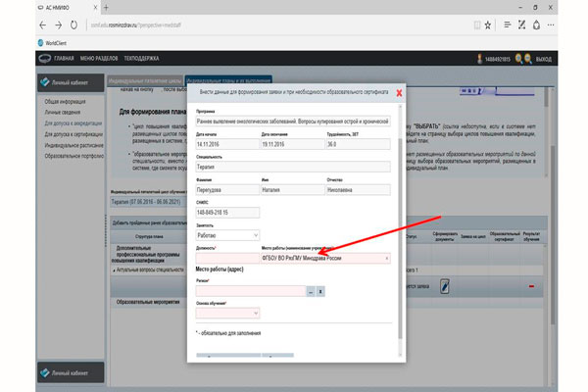Open the Основа обучения dropdown
588x392 pixels.
[228, 314]
